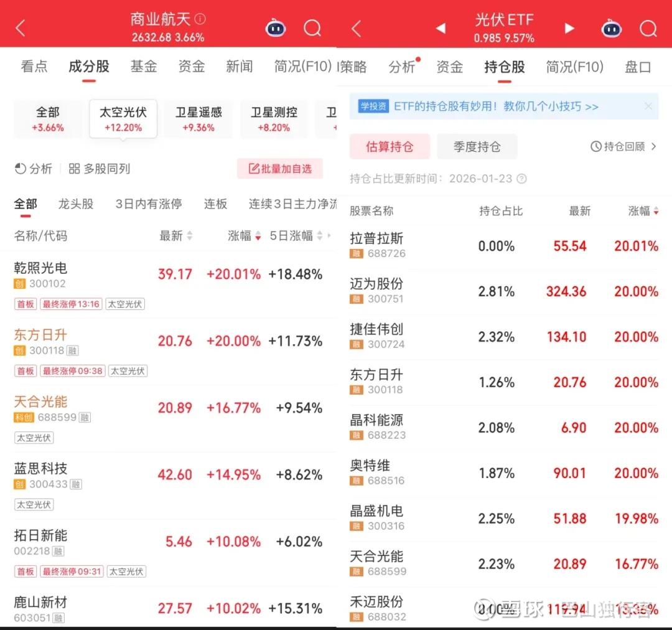672x630 pixels.
Task: Open 晶科能源 688223 holding row
Action: (504, 428)
